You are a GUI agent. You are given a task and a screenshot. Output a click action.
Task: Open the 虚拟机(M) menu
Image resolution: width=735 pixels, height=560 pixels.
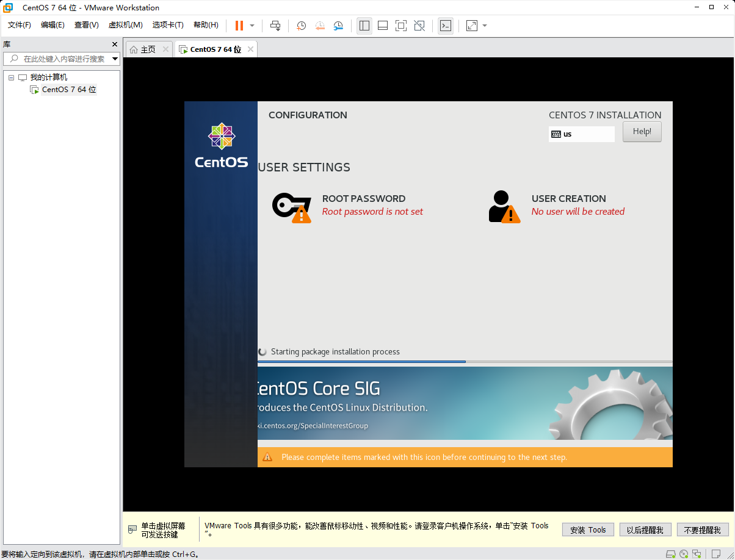click(125, 25)
